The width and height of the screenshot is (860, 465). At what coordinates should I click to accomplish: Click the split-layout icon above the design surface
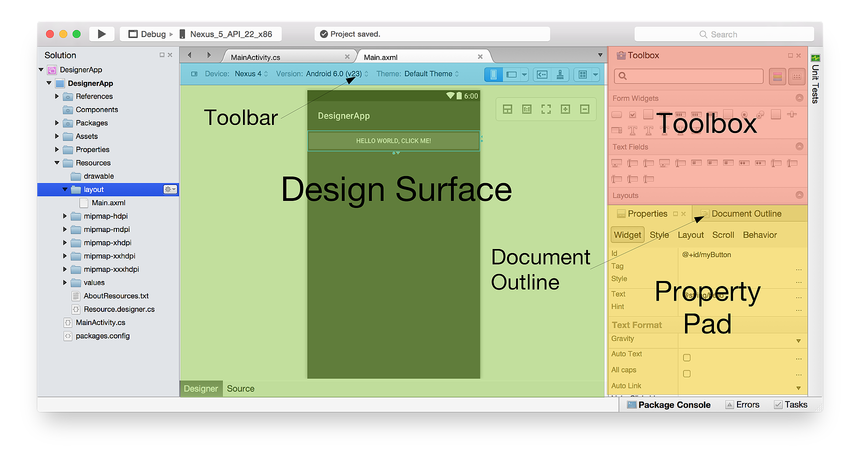pos(507,110)
